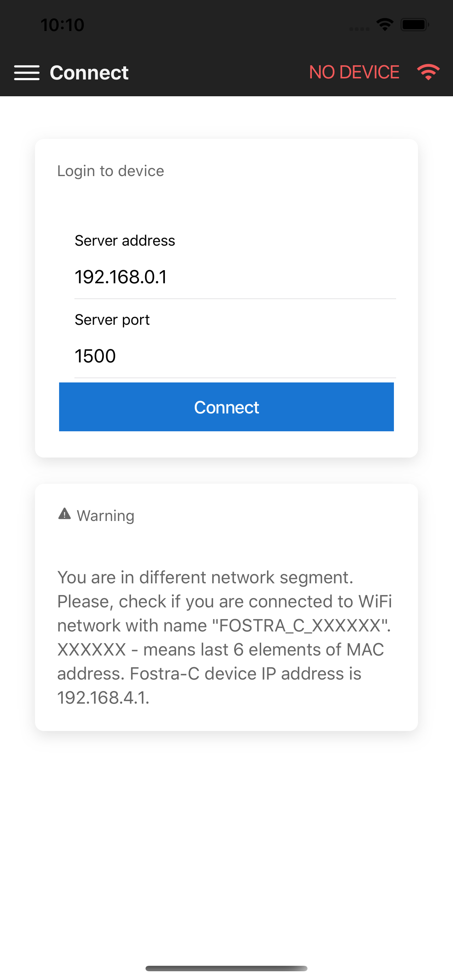The width and height of the screenshot is (453, 980).
Task: Tap the status bar WiFi icon
Action: coord(385,24)
